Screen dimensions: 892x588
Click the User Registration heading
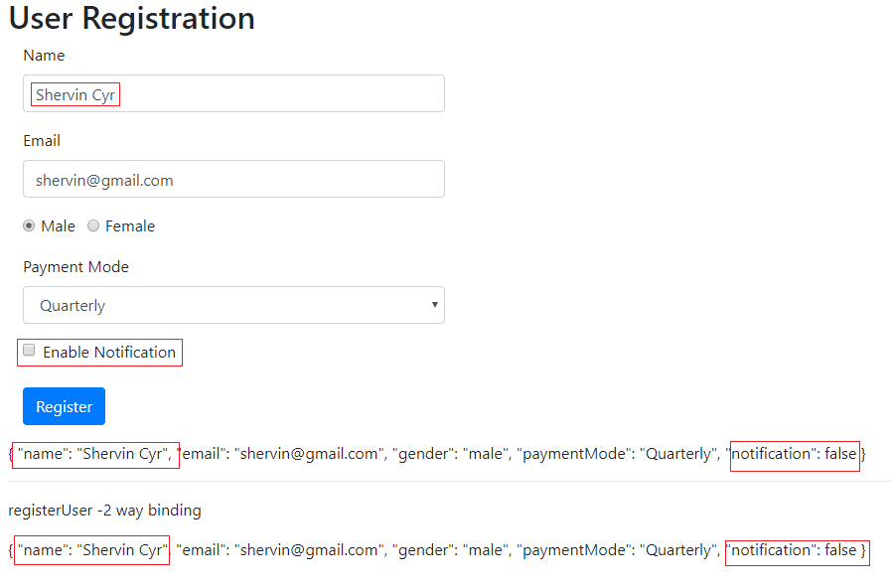pyautogui.click(x=131, y=18)
